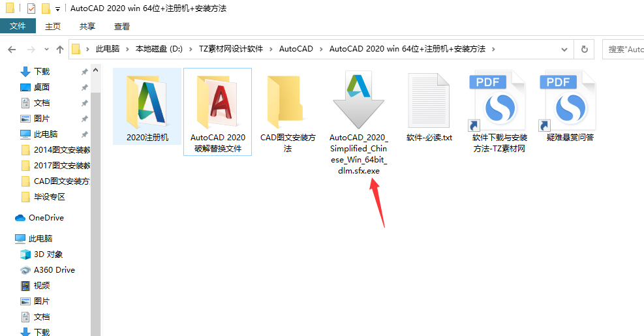Expand the address bar history dropdown
Image resolution: width=644 pixels, height=336 pixels.
(564, 50)
